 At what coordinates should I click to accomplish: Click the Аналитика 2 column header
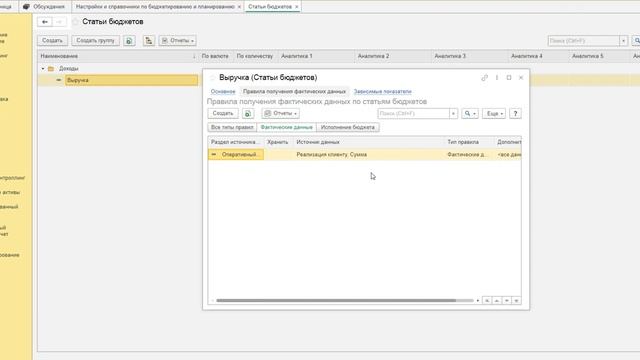point(393,56)
